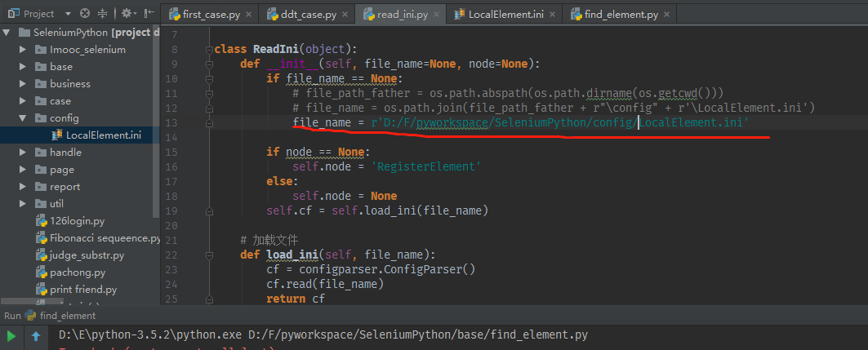Expand the report folder
Screen dimensions: 868x350
point(23,186)
